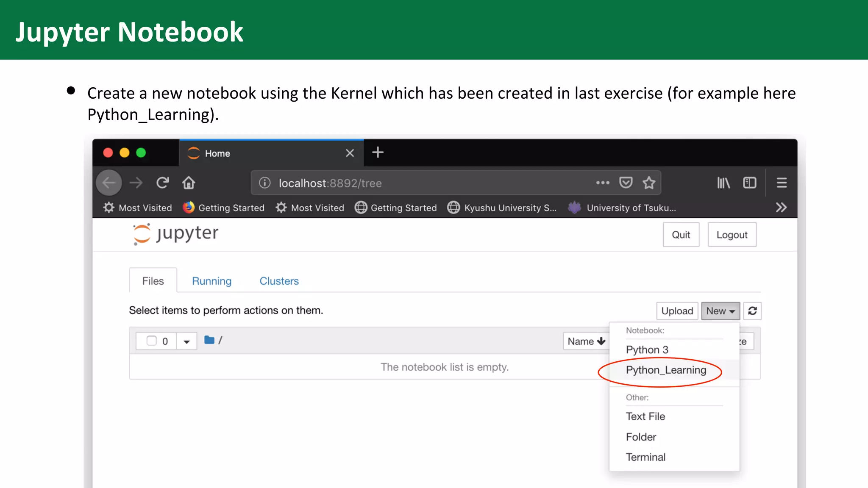This screenshot has width=868, height=488.
Task: Tick the select-all checkbox
Action: 152,341
